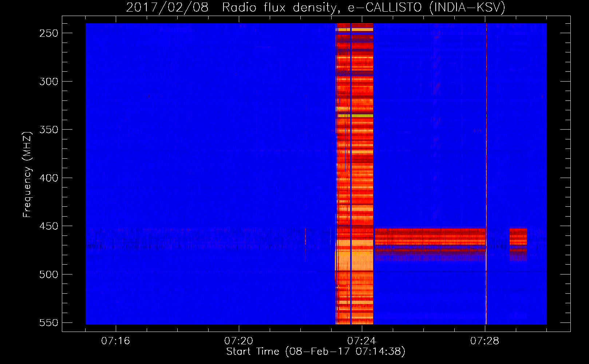Click the 250 frequency tick label
Screen dimensions: 589x364
(49, 33)
